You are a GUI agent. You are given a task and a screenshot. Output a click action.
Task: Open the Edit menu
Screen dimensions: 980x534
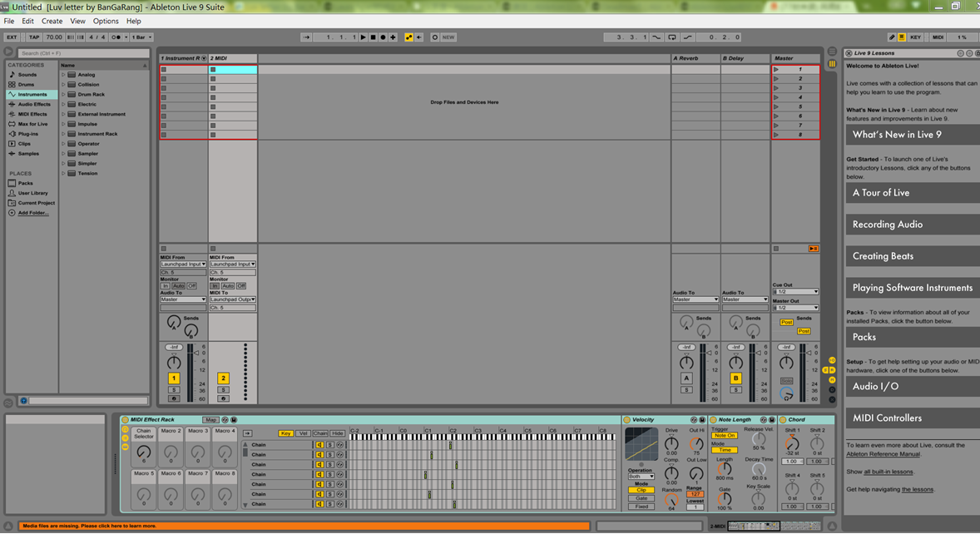tap(28, 22)
